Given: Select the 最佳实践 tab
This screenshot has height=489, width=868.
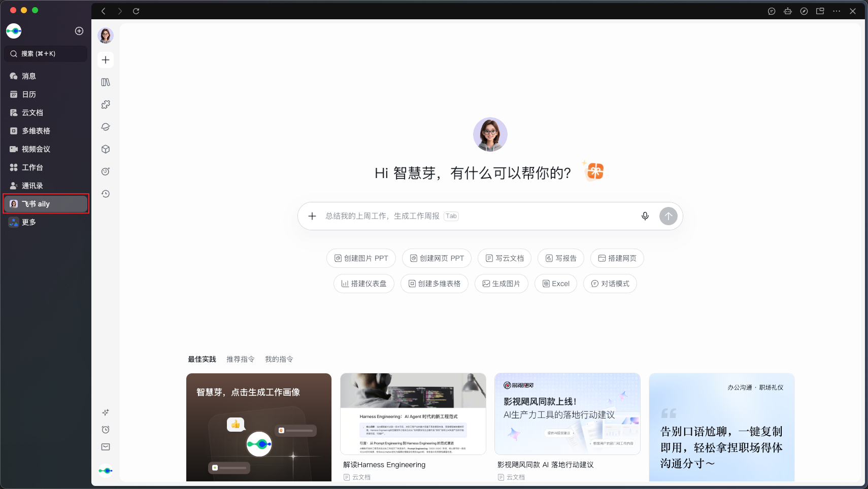Looking at the screenshot, I should point(202,359).
